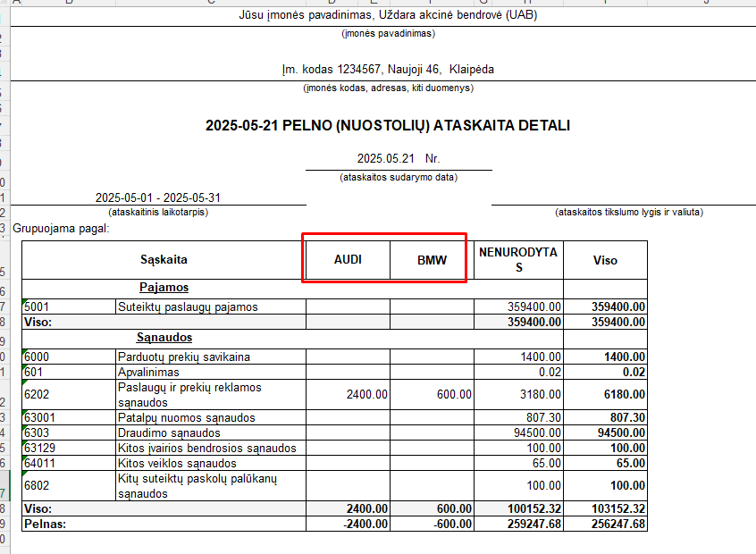Select the 'Sąnaudos' section heading
Image resolution: width=756 pixels, height=554 pixels.
click(164, 338)
